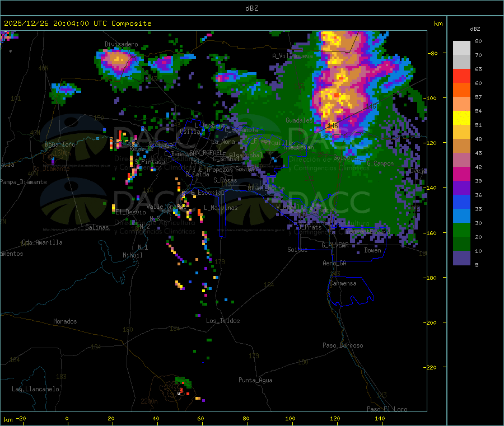Click the 2025/12/26 20:04:00 UTC Composite timestamp
The height and width of the screenshot is (426, 504).
click(77, 24)
